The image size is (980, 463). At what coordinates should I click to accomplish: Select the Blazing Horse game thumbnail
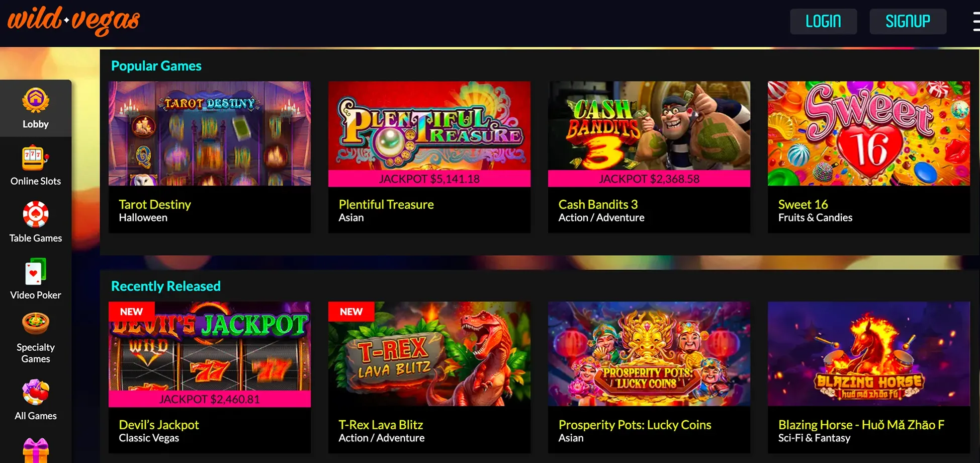pos(868,354)
